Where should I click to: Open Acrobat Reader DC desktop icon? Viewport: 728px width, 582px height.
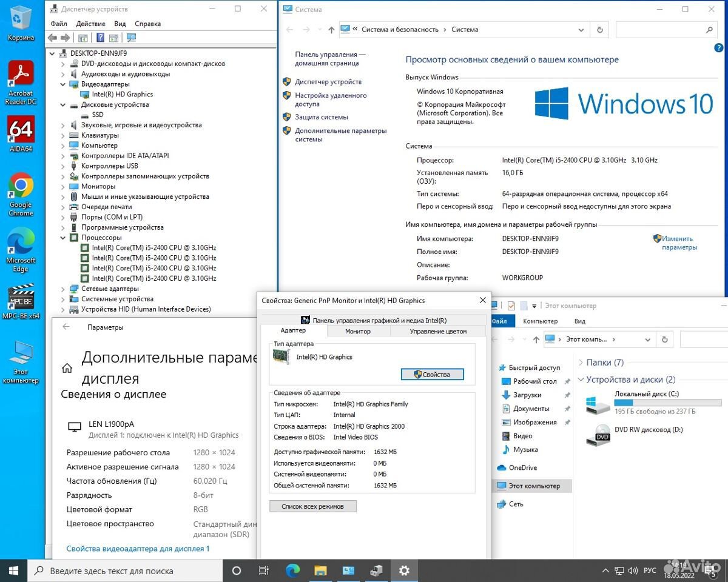point(21,83)
